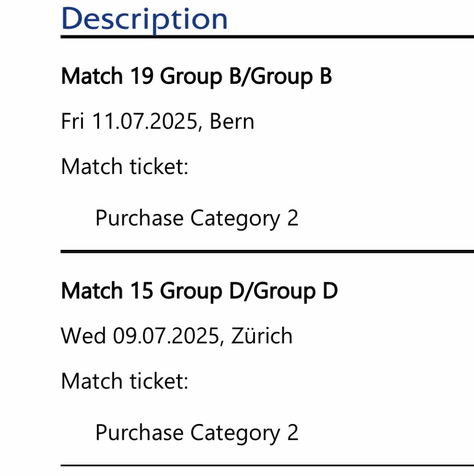Select the city name Zürich
This screenshot has height=476, width=474.
262,336
